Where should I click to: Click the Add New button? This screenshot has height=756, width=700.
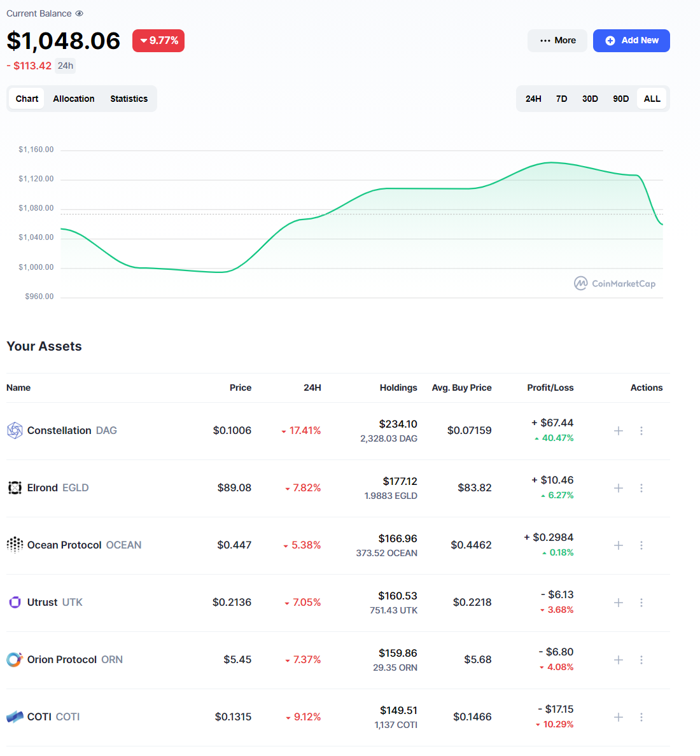pos(631,41)
